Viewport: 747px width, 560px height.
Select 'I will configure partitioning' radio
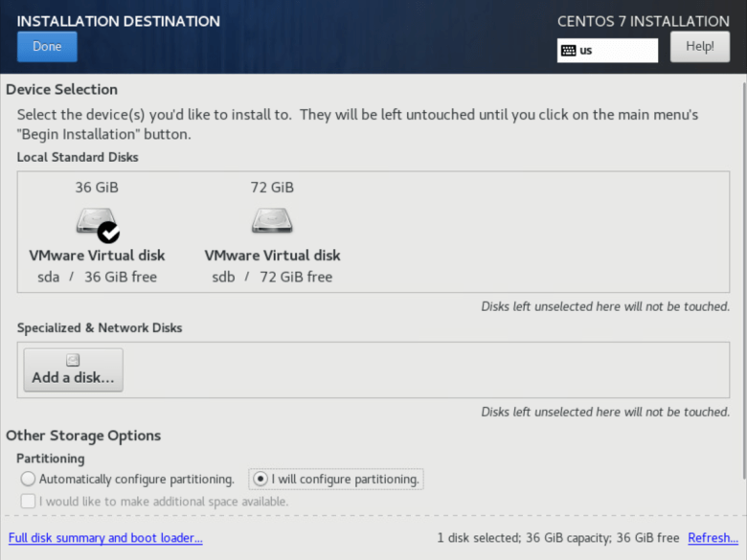pos(259,479)
